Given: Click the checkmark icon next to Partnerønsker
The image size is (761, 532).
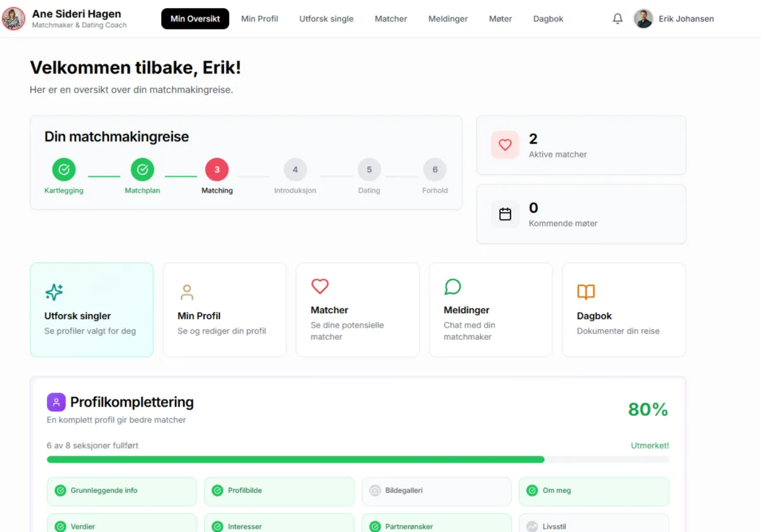Looking at the screenshot, I should [375, 526].
